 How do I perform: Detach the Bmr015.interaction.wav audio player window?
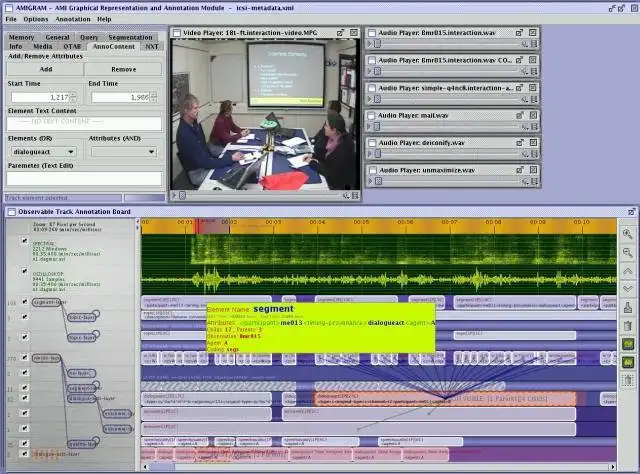(519, 33)
